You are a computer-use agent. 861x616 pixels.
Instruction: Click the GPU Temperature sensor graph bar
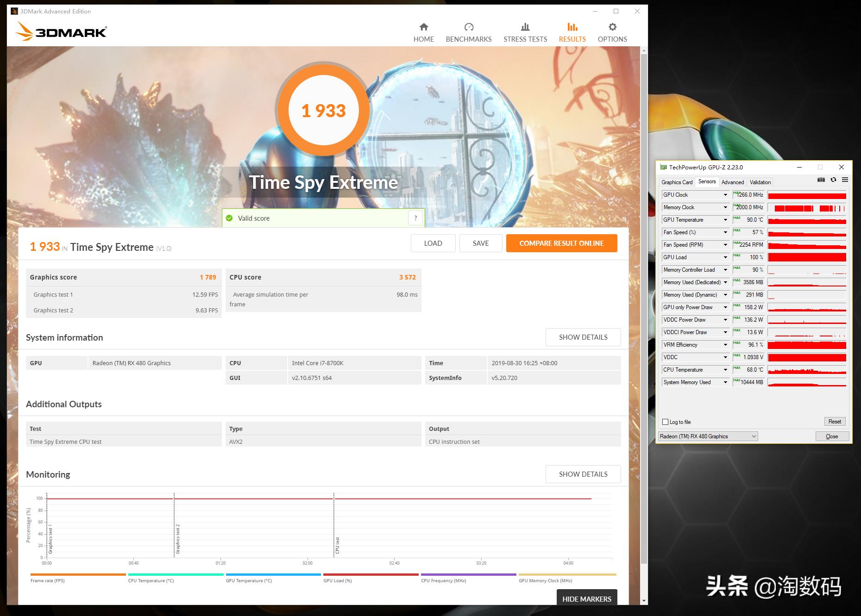point(806,220)
